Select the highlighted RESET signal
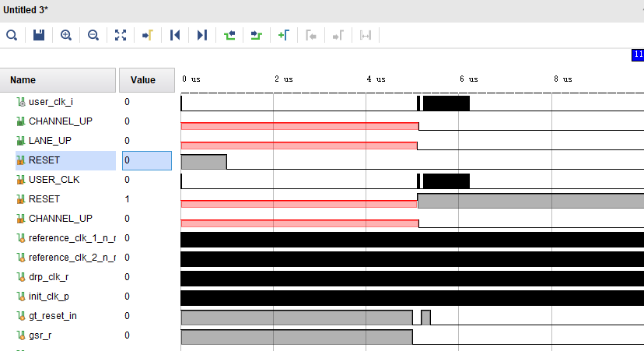 (44, 160)
